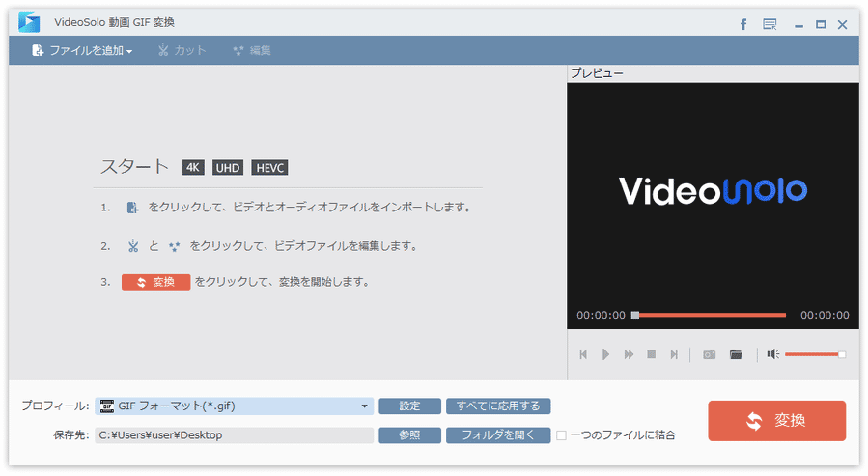868x476 pixels.
Task: Open the ファイルを追加 dropdown menu
Action: click(82, 51)
